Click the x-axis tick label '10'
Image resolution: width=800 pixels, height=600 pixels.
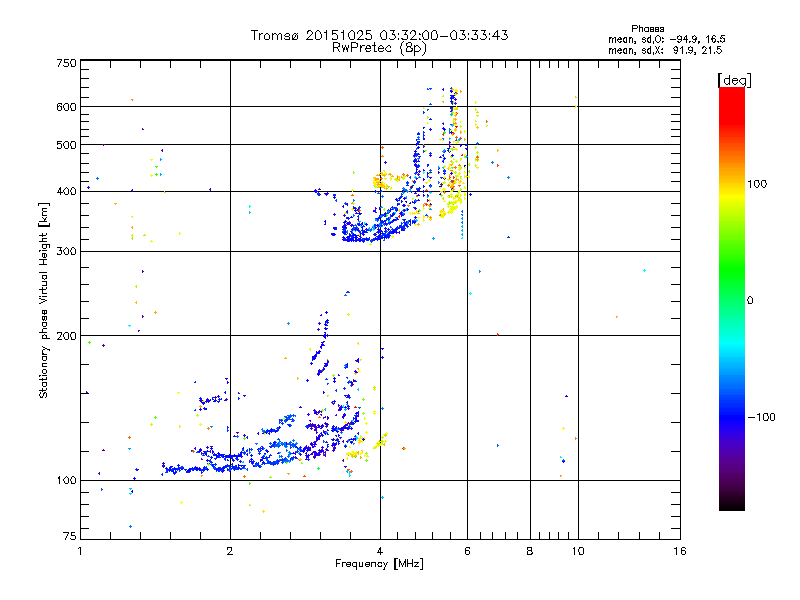[578, 551]
